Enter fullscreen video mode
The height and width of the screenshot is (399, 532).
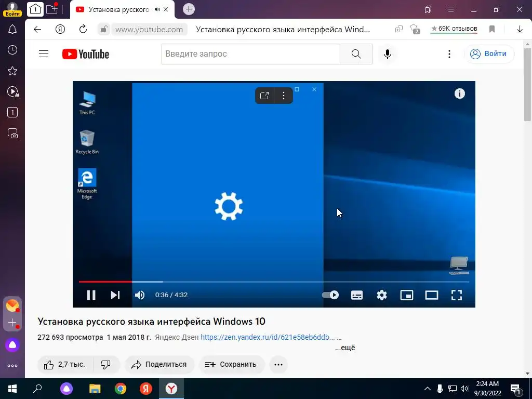click(456, 295)
